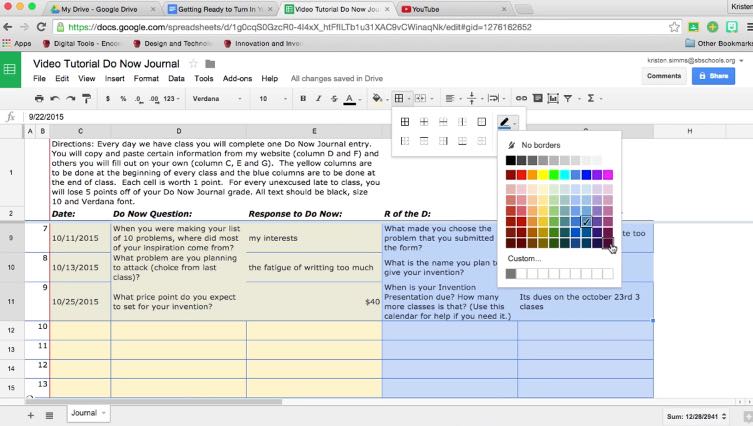
Task: Click the paint format tool
Action: [88, 99]
